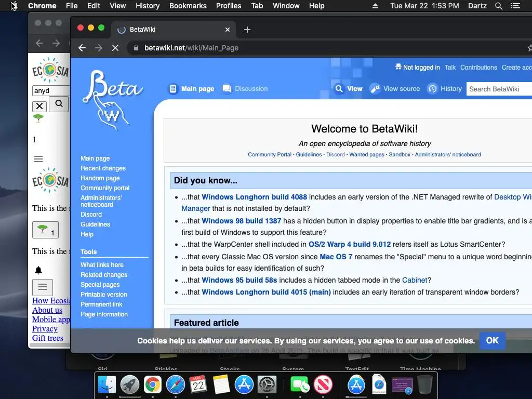Click the Ecosia search box containing 'anyd'
The height and width of the screenshot is (399, 532).
coord(51,90)
